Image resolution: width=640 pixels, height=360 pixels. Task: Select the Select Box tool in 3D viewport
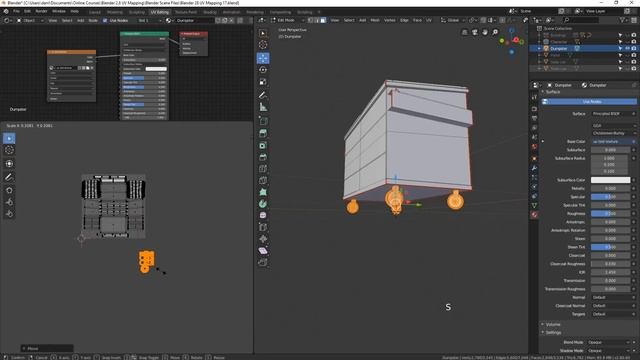click(263, 33)
